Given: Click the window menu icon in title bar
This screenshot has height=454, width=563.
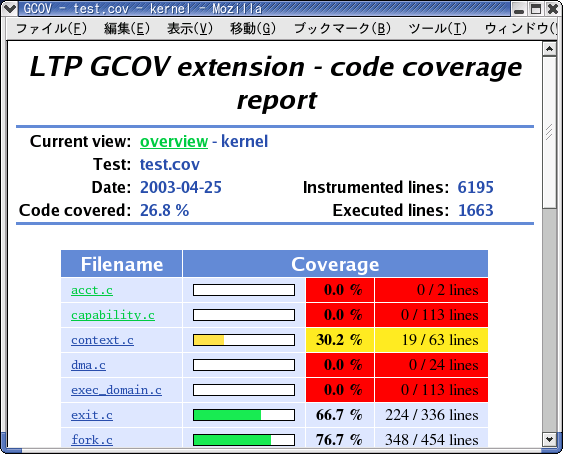Looking at the screenshot, I should [x=9, y=9].
